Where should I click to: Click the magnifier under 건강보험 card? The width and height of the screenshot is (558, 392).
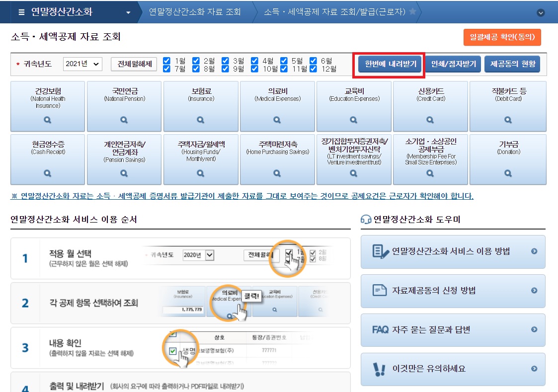(x=47, y=120)
